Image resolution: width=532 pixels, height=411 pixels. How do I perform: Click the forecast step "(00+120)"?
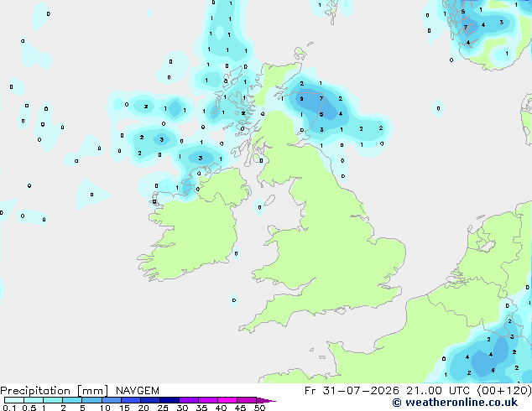(x=504, y=391)
